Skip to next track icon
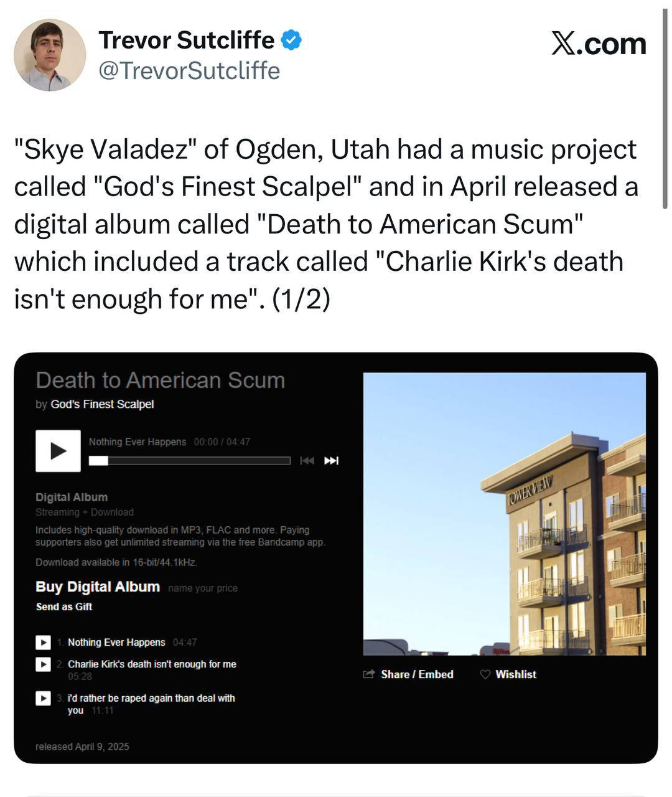The image size is (672, 797). point(332,461)
